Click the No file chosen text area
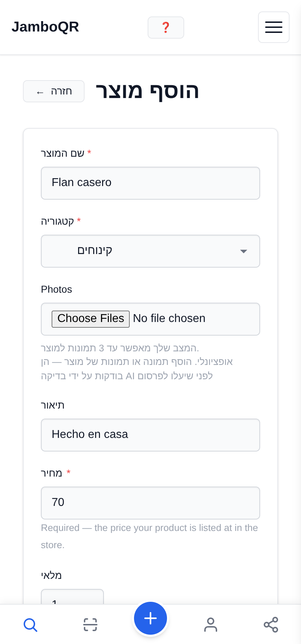Image resolution: width=301 pixels, height=644 pixels. coord(169,318)
